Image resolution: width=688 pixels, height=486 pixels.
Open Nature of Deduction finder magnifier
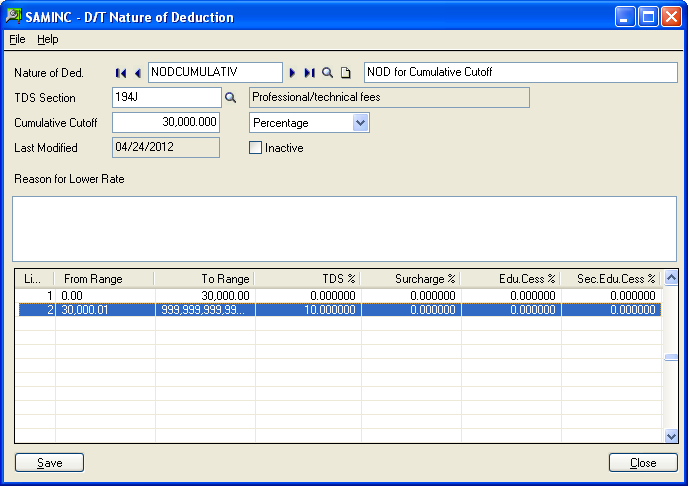327,73
